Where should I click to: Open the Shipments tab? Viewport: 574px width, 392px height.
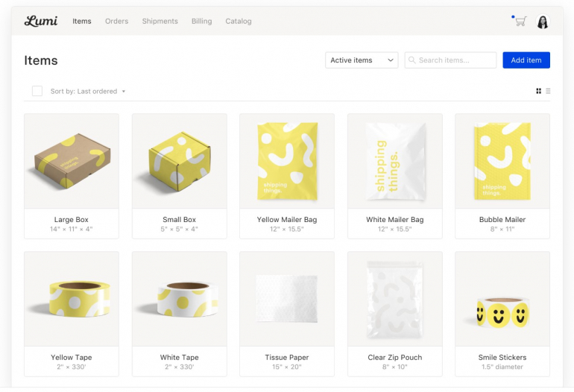click(x=160, y=22)
